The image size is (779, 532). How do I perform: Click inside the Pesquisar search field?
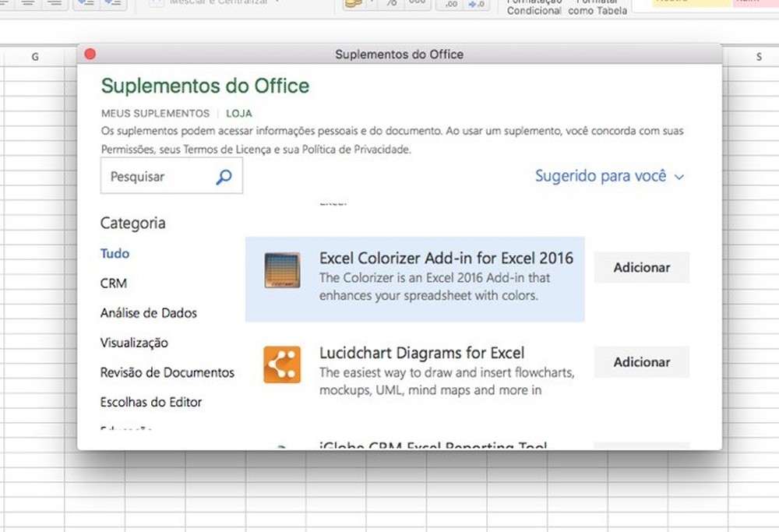(156, 177)
